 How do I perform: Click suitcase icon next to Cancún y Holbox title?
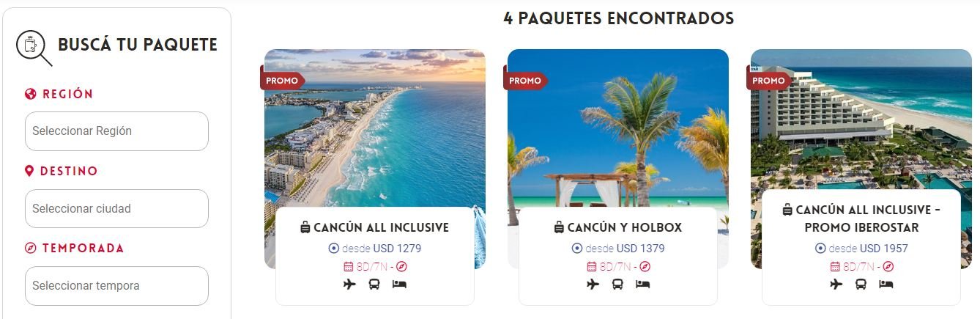[x=559, y=227]
